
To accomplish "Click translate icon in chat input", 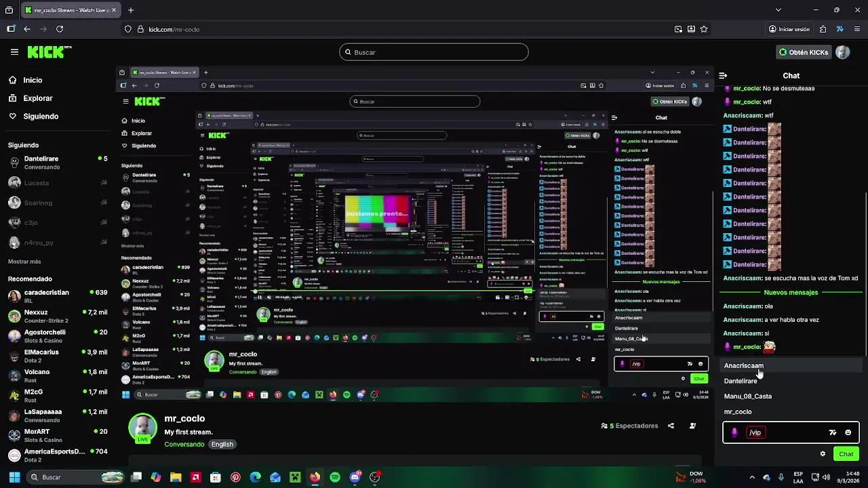I will pos(833,432).
